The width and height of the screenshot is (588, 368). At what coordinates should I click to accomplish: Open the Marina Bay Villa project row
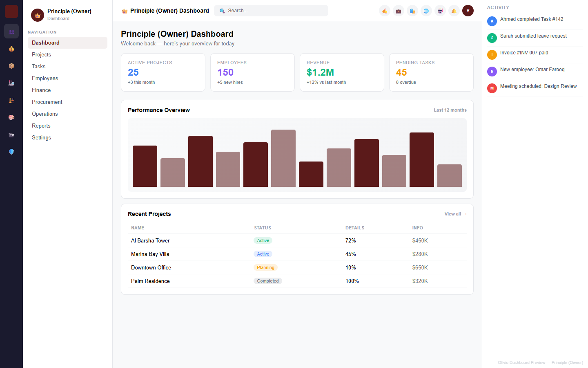click(x=297, y=254)
